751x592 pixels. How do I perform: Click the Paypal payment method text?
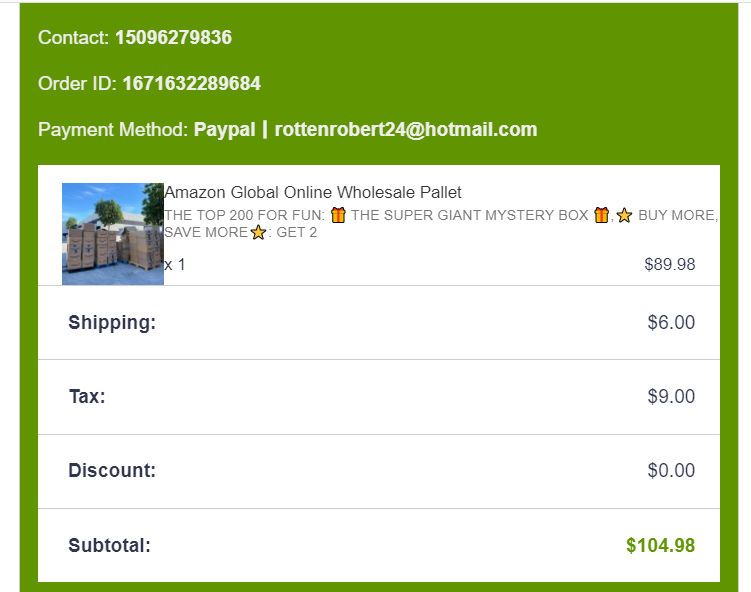tap(224, 129)
